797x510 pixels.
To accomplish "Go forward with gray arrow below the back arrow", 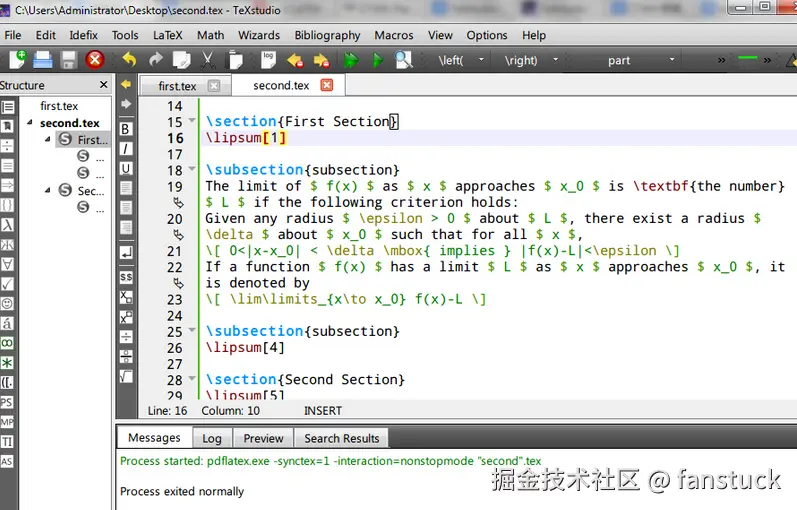I will pyautogui.click(x=126, y=104).
